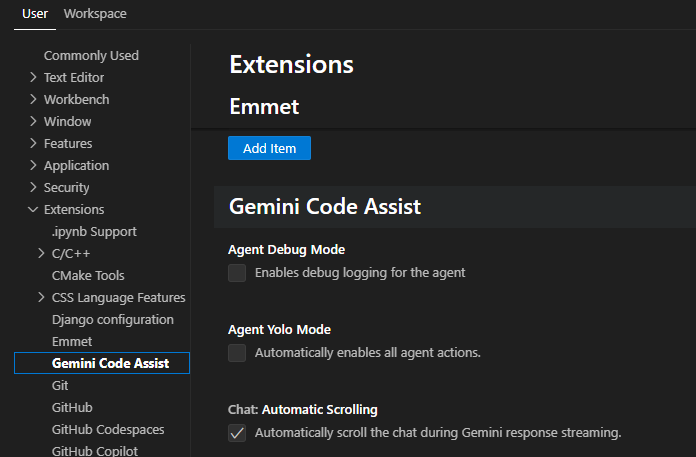Expand the Workbench chevron
Image resolution: width=696 pixels, height=457 pixels.
pos(33,99)
